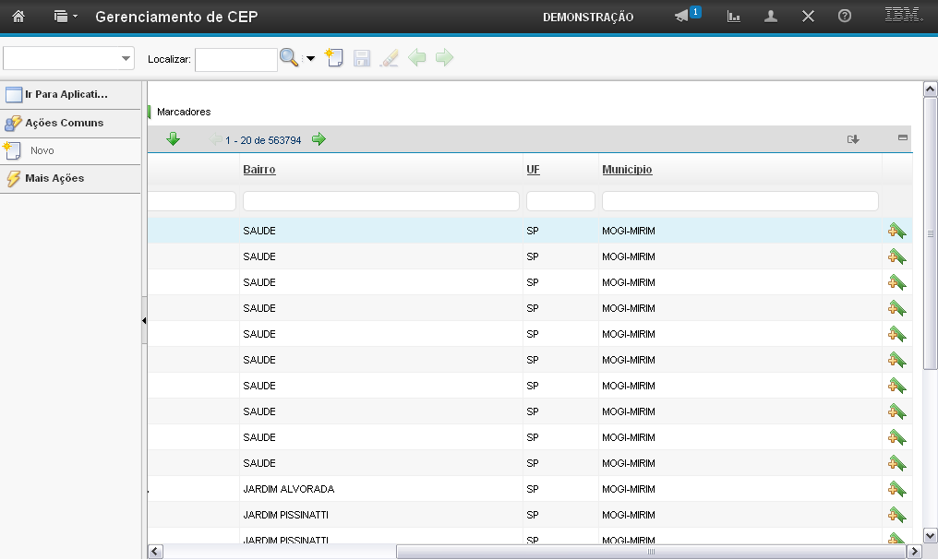Image resolution: width=938 pixels, height=560 pixels.
Task: Expand Ir Para Aplicativos section
Action: [x=66, y=94]
